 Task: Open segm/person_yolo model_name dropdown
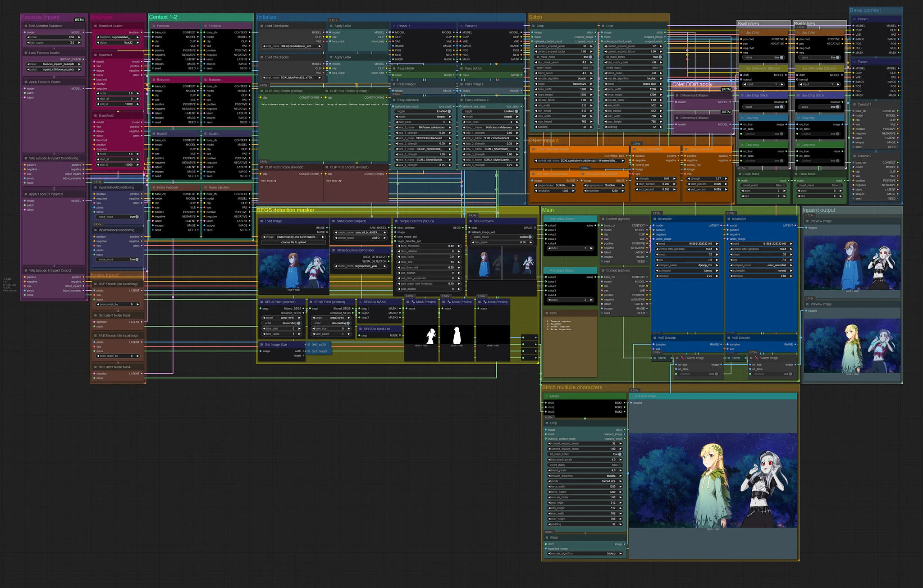click(x=361, y=266)
